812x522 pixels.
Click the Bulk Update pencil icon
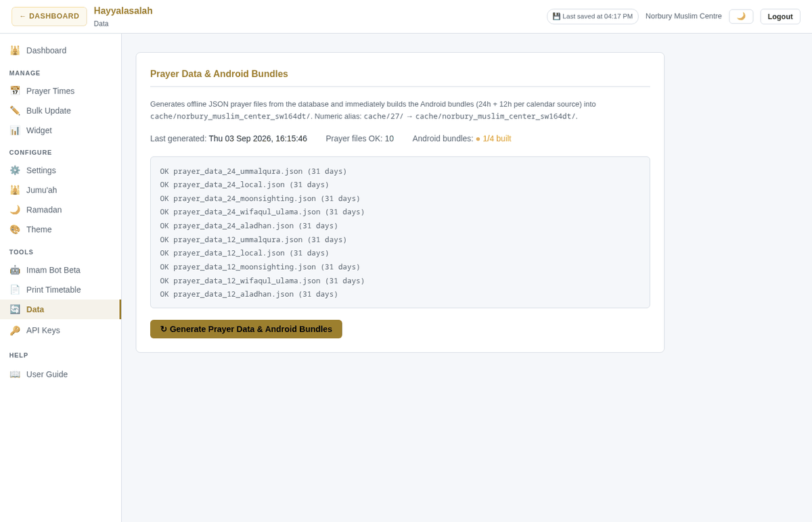[x=15, y=110]
